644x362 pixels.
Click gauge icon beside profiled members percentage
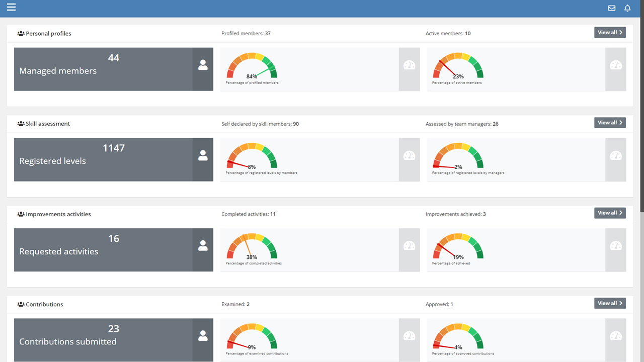pos(409,65)
